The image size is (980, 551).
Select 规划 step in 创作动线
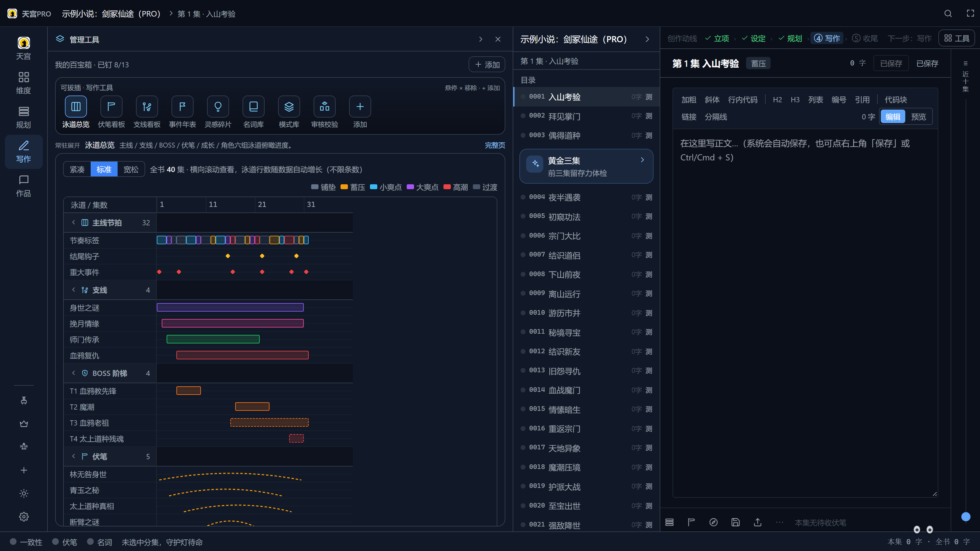pyautogui.click(x=790, y=38)
